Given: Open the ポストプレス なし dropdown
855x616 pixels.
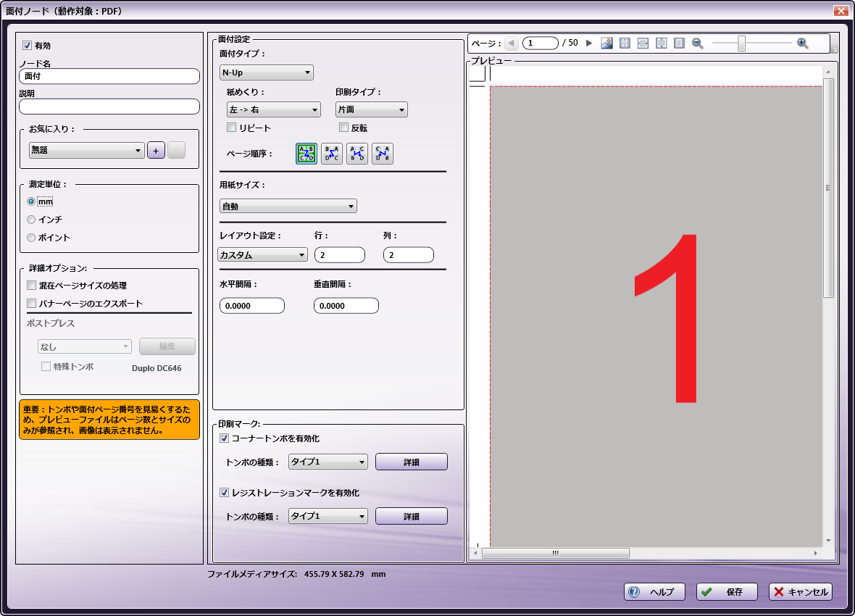Looking at the screenshot, I should (x=85, y=346).
